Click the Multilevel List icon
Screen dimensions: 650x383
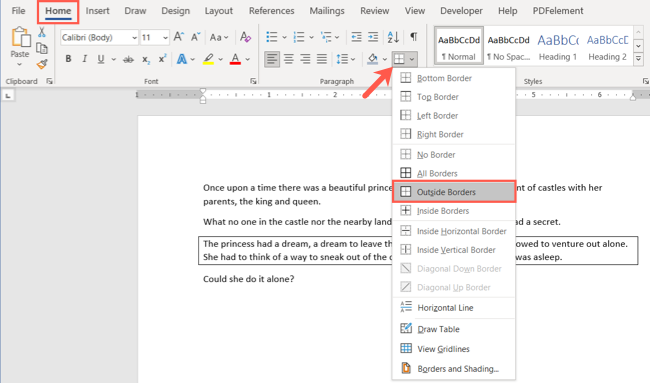(x=326, y=37)
